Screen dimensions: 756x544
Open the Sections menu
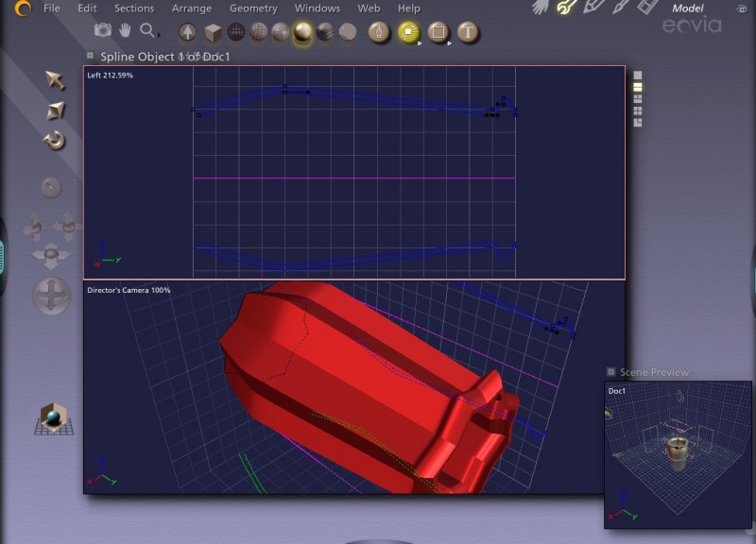(x=134, y=8)
